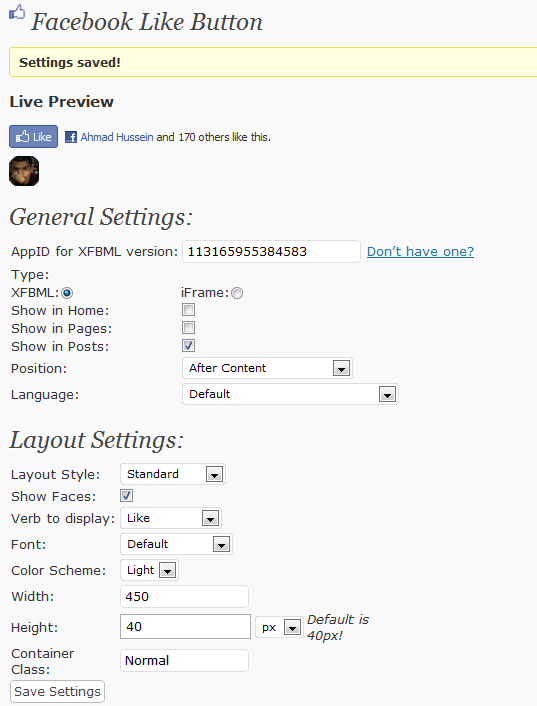Uncheck Show in Posts checkbox

point(189,346)
